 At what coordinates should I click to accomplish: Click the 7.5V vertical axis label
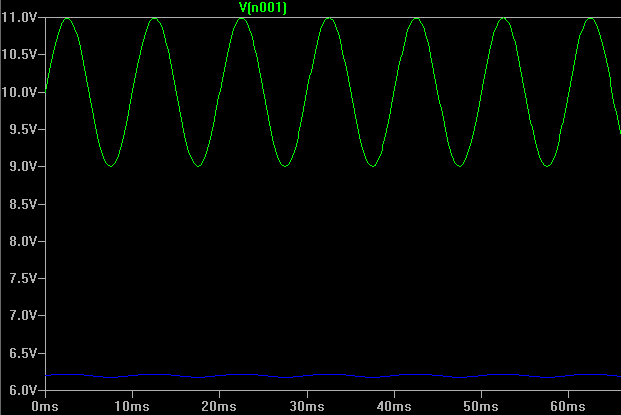pyautogui.click(x=22, y=278)
